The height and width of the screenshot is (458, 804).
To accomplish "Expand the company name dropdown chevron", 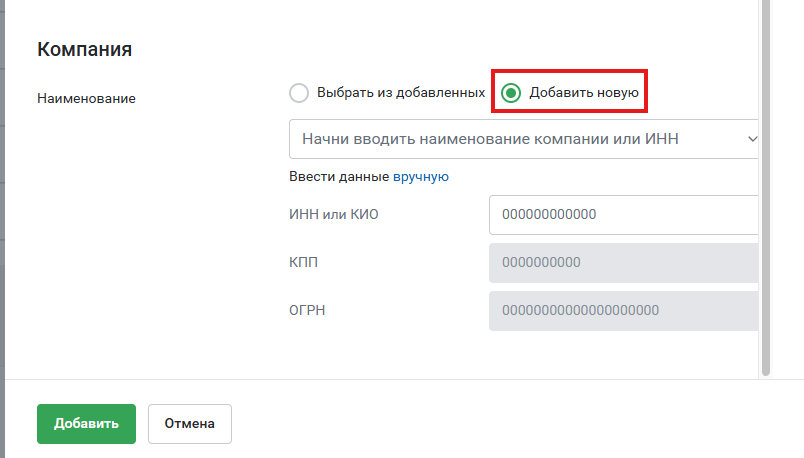I will (752, 138).
